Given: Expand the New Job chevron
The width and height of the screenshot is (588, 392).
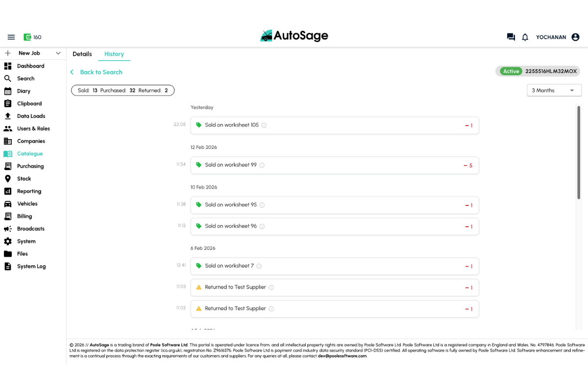Looking at the screenshot, I should click(58, 53).
